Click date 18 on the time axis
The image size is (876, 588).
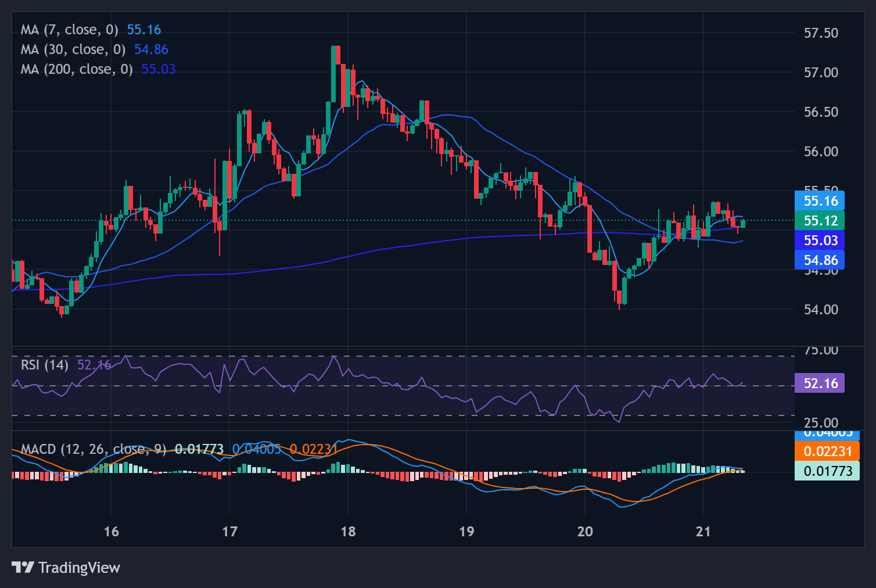[x=348, y=532]
